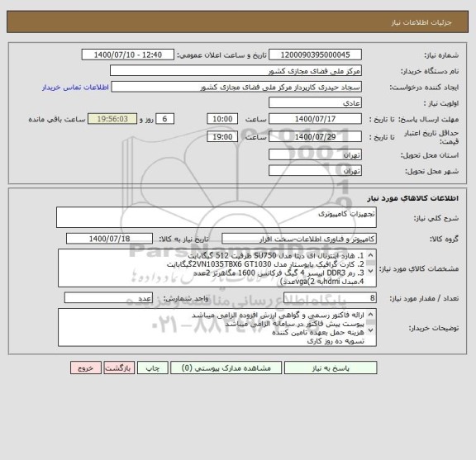Viewport: 476px width, 460px height.
Task: Click label حداقل تاریخ اعتبار قیمت
Action: coord(431,137)
